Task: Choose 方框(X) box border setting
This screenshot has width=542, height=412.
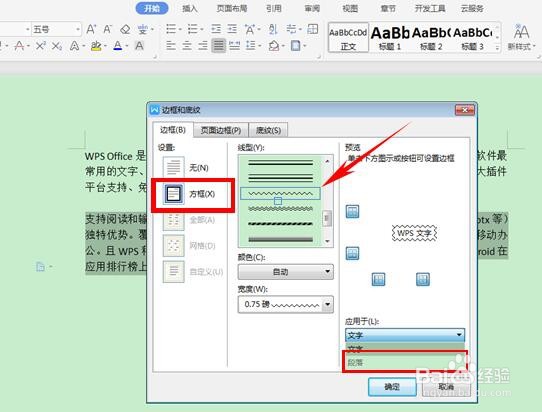Action: pos(189,194)
